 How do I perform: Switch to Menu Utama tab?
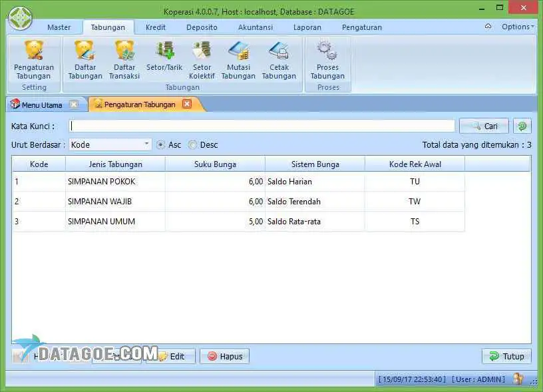[x=41, y=104]
